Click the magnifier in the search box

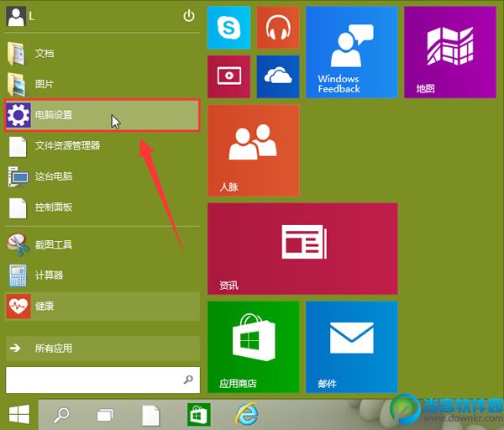point(188,380)
